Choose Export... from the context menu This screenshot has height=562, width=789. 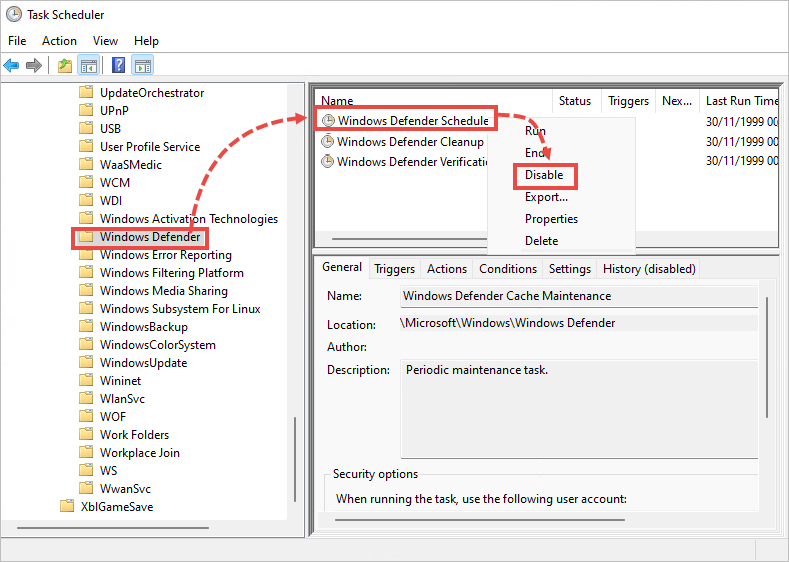click(546, 197)
